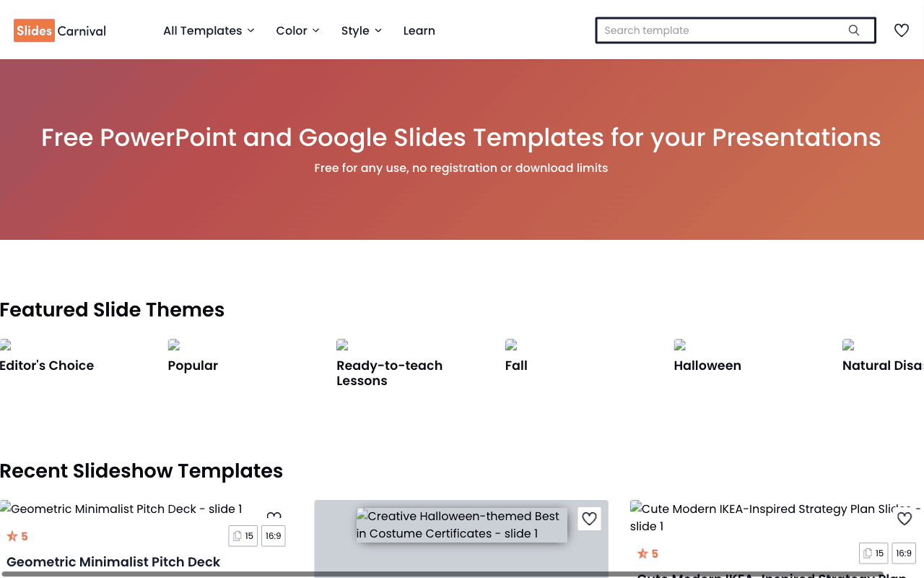Open Ready-to-teach Lessons theme
Image resolution: width=924 pixels, height=578 pixels.
[390, 373]
